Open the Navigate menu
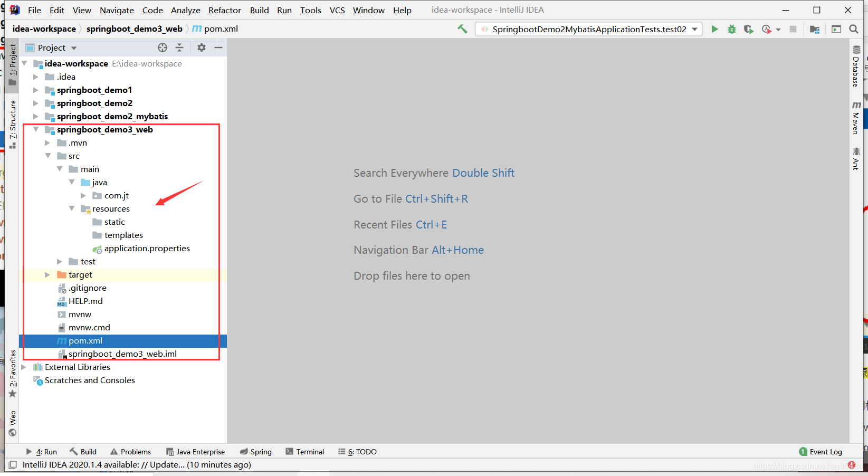The width and height of the screenshot is (868, 476). tap(117, 10)
